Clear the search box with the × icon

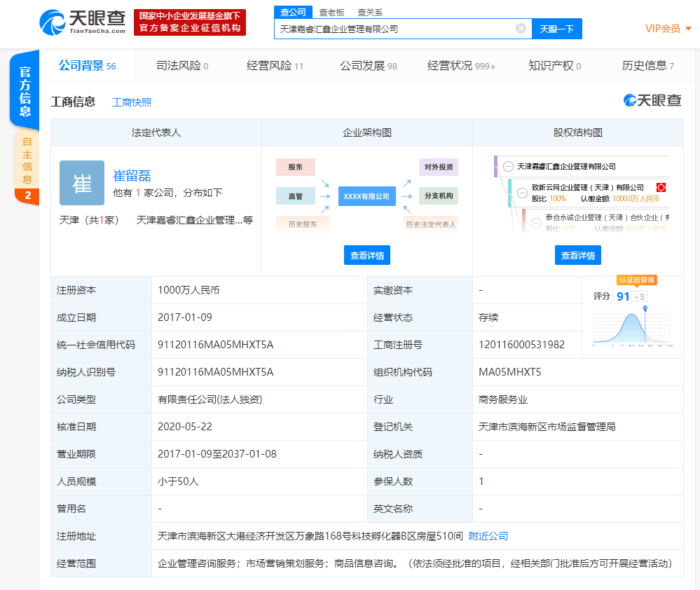coord(520,28)
